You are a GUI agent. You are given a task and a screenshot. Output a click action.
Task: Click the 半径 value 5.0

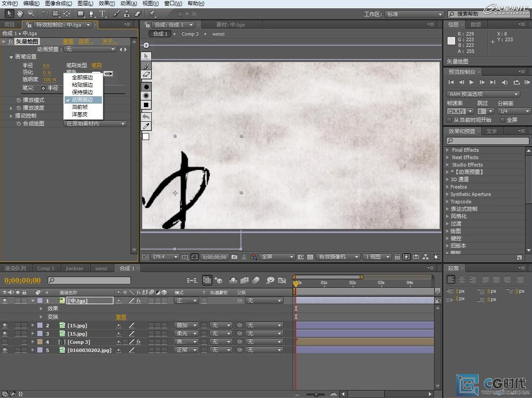coord(46,66)
